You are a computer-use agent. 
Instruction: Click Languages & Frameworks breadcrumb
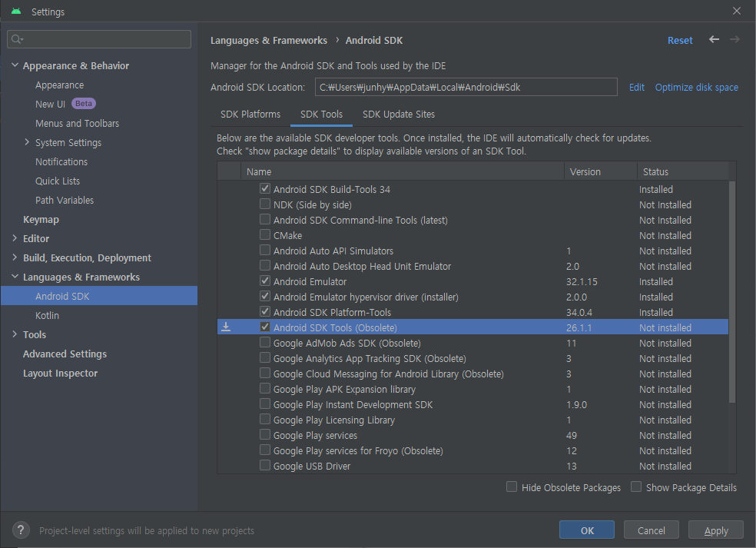pyautogui.click(x=269, y=41)
